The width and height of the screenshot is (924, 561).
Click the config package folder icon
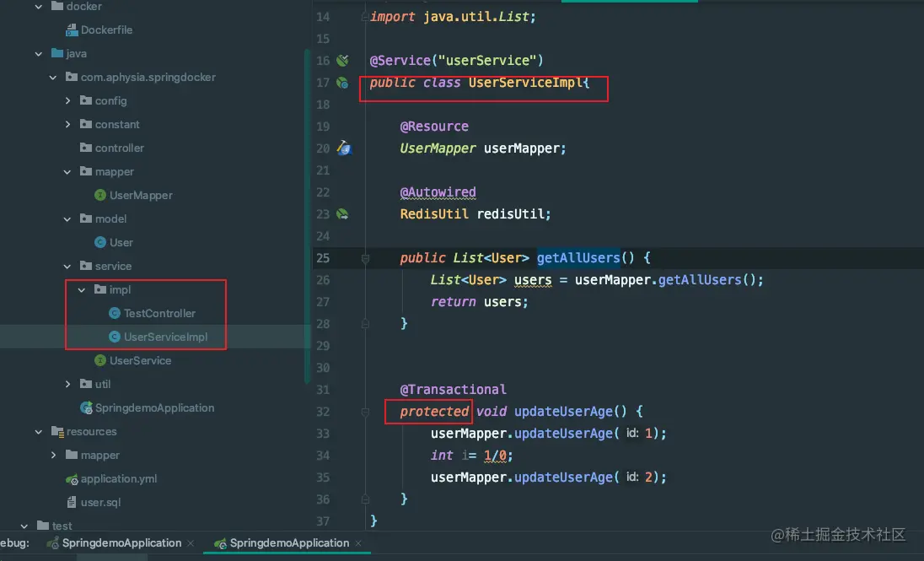[86, 100]
